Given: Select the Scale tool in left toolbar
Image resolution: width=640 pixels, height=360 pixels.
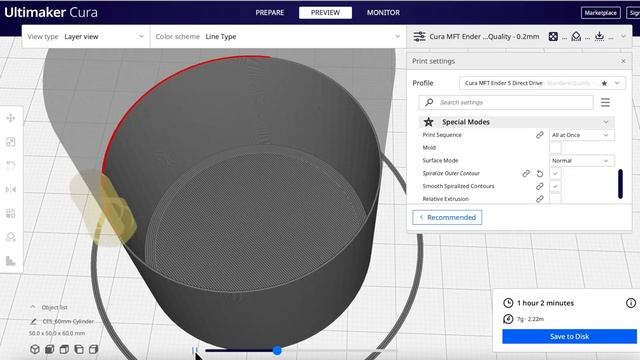Looking at the screenshot, I should (x=11, y=142).
